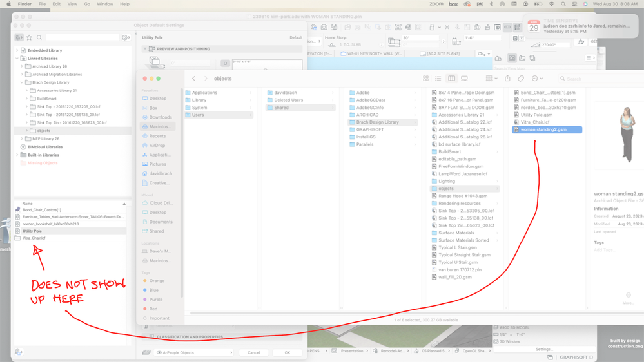Select the Blue tag in Finder sidebar
The image size is (644, 362).
click(153, 290)
